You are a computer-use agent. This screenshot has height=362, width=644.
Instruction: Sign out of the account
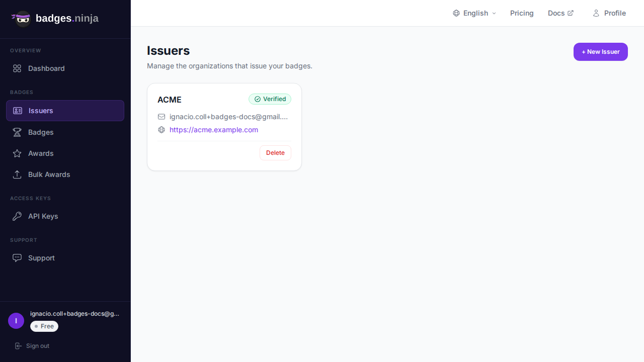33,346
